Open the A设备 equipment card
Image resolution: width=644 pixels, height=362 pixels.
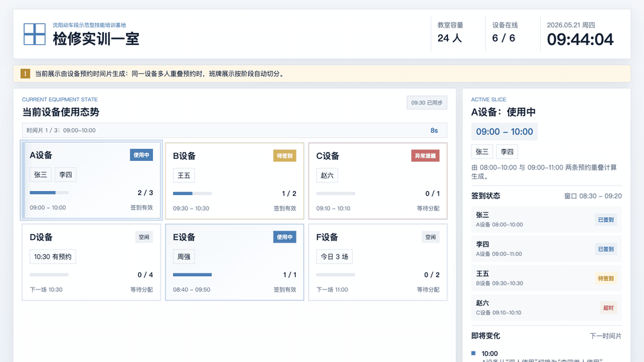(x=91, y=180)
